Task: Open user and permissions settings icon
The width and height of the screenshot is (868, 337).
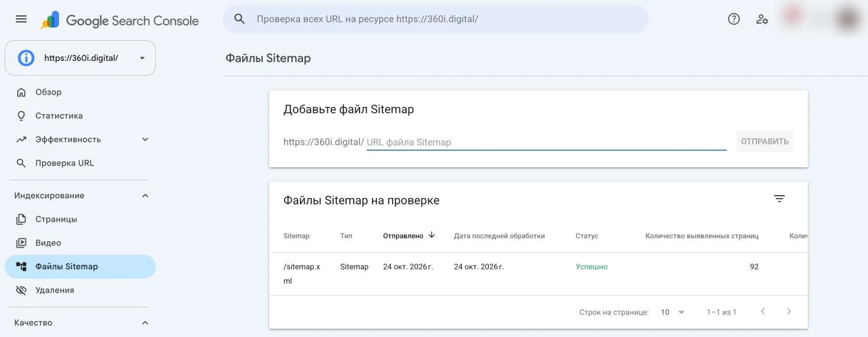Action: tap(762, 19)
